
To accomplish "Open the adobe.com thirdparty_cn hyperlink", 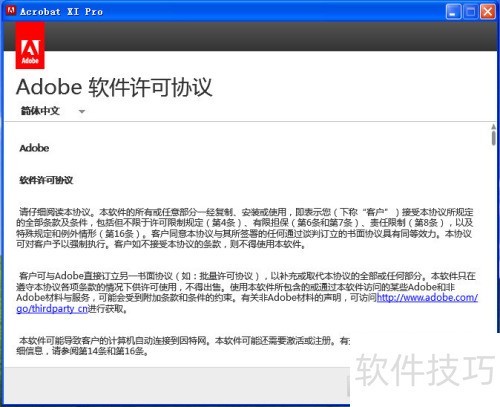I will (x=427, y=297).
